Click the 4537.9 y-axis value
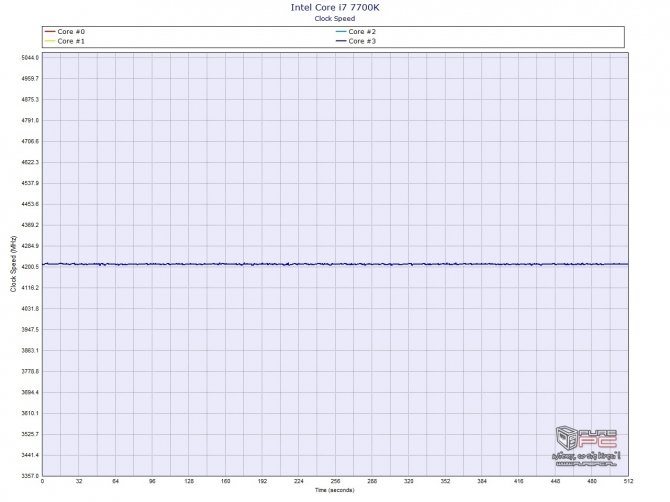Viewport: 670px width, 502px height. [x=30, y=183]
